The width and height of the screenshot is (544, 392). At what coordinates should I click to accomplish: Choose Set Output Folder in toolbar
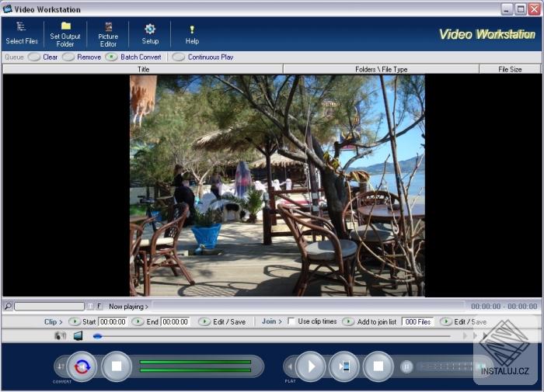(65, 34)
